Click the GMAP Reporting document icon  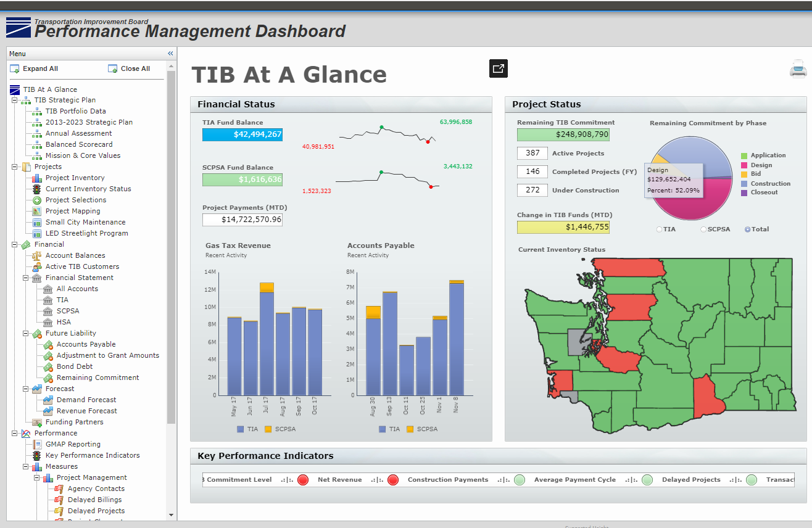click(37, 445)
